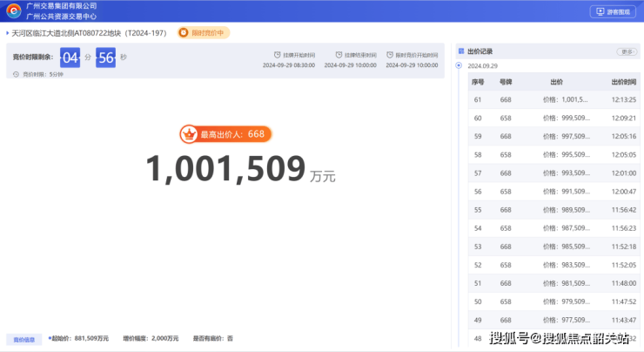Click the 1,001,509 highest bid amount

[225, 169]
